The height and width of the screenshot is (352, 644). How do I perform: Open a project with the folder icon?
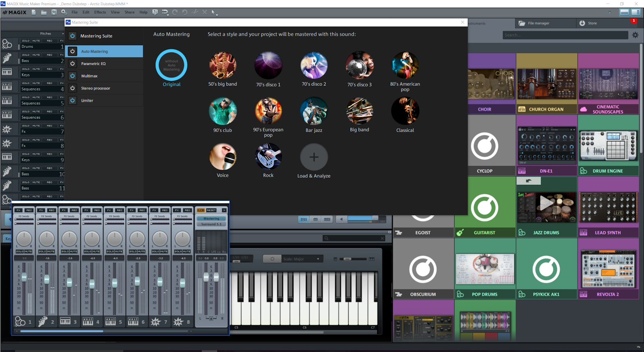[43, 12]
